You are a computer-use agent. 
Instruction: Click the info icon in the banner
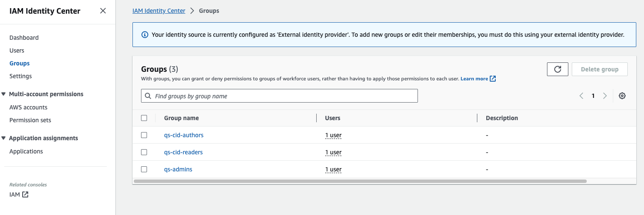tap(145, 35)
